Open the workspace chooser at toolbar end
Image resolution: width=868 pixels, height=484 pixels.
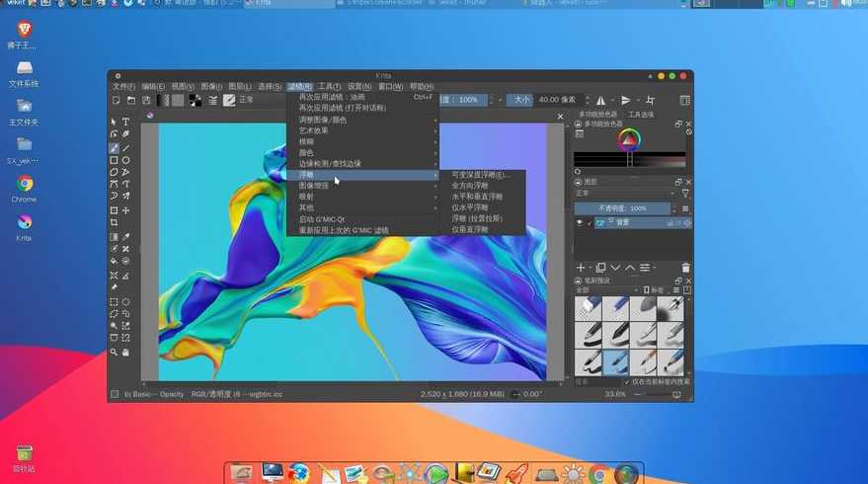click(684, 100)
